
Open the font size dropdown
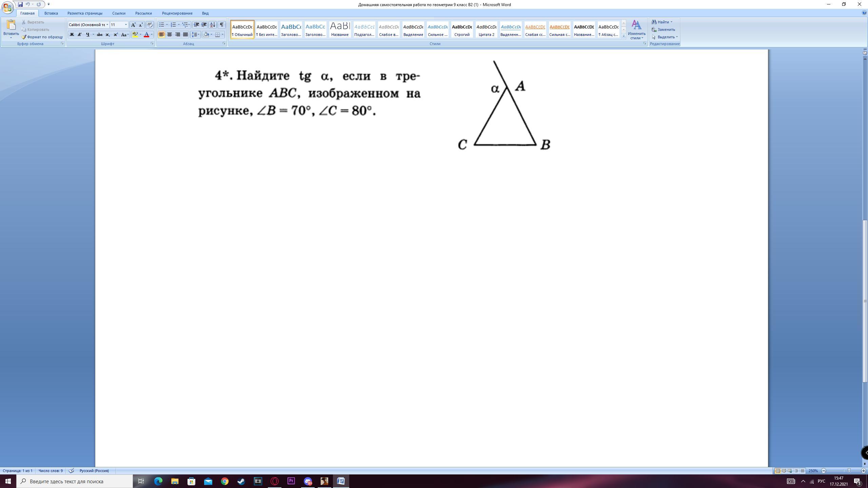coord(126,25)
